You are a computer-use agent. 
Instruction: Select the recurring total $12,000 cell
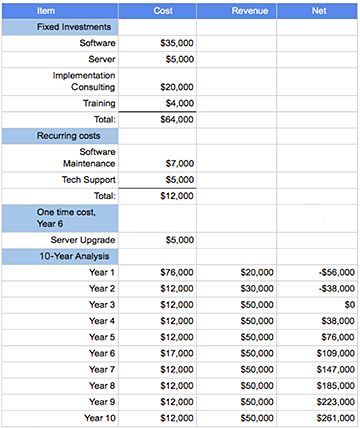(x=157, y=196)
